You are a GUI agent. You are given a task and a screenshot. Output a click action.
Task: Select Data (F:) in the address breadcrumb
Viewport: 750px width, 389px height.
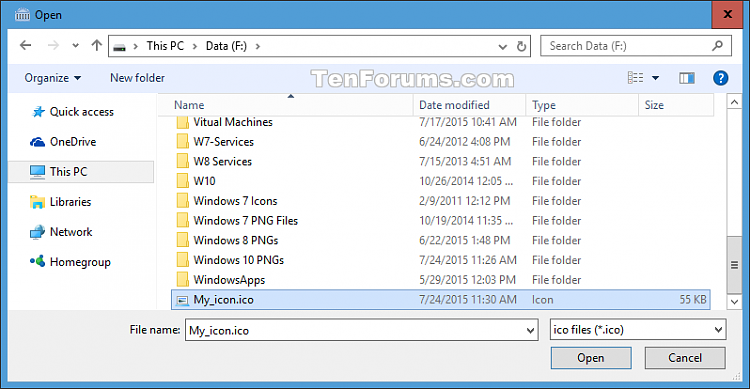pos(226,46)
